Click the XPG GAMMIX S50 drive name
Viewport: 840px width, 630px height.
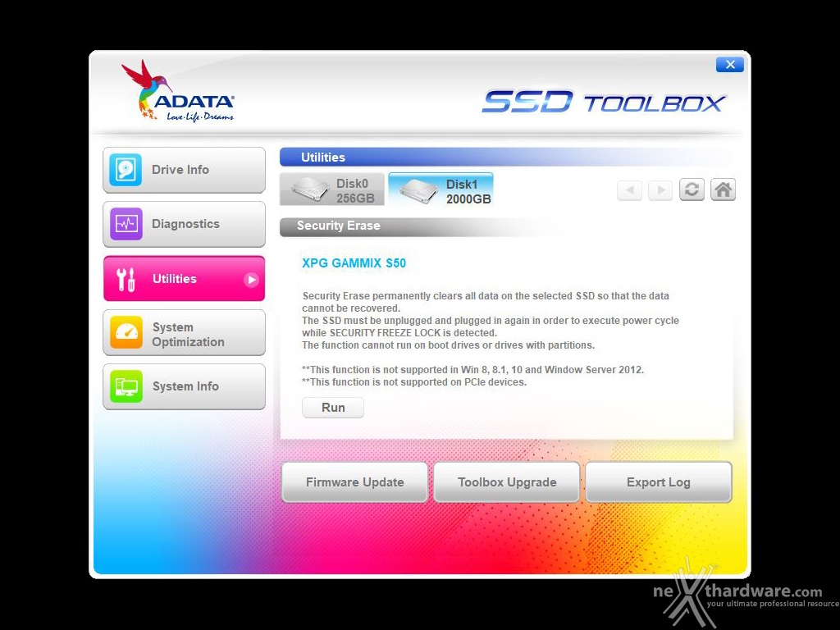[x=354, y=263]
